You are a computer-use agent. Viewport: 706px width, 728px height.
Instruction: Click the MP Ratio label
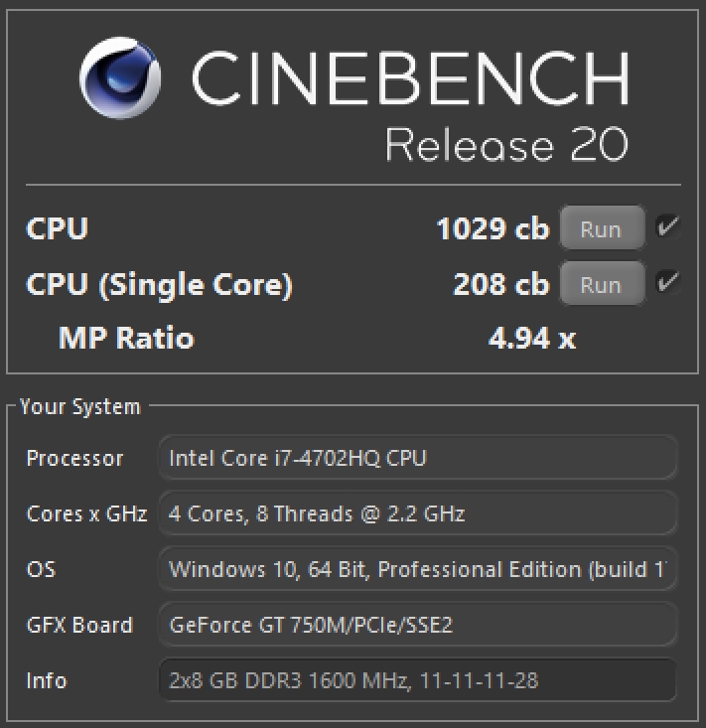126,339
